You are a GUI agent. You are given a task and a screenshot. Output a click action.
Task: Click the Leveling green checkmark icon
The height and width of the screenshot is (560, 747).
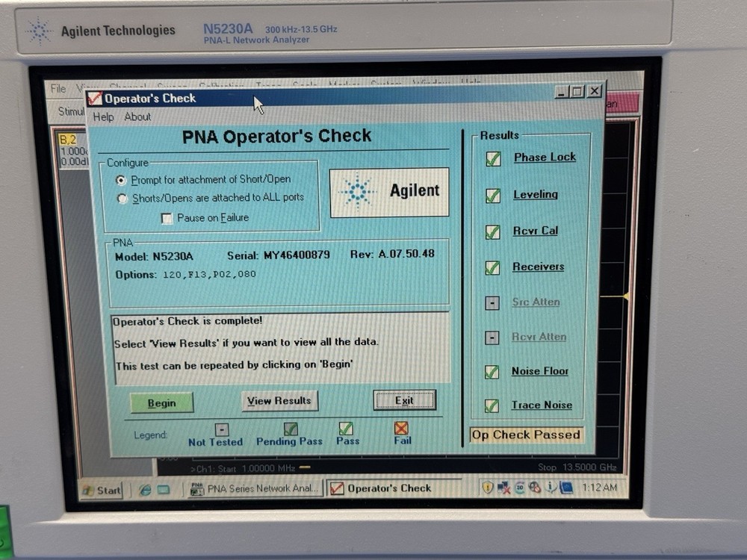(493, 195)
